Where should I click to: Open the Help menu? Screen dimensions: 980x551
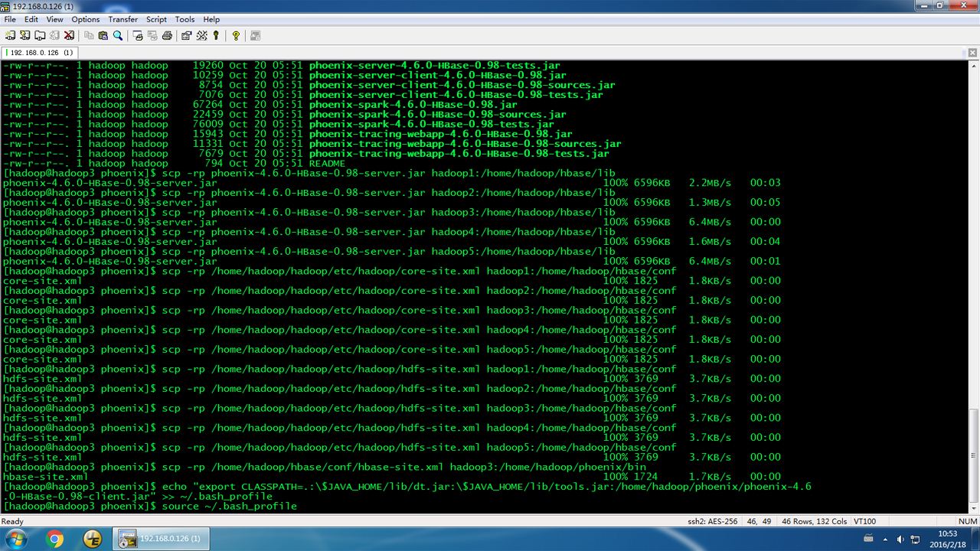click(212, 19)
